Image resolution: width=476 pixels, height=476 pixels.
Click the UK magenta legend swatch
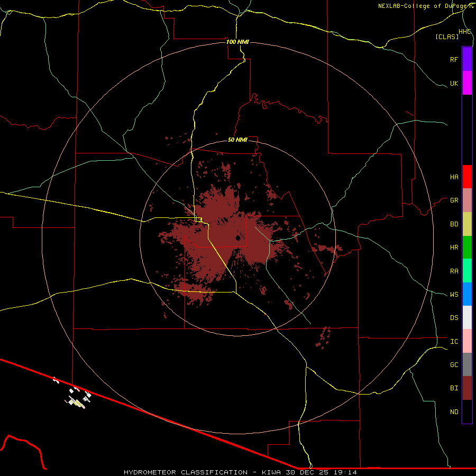[467, 83]
